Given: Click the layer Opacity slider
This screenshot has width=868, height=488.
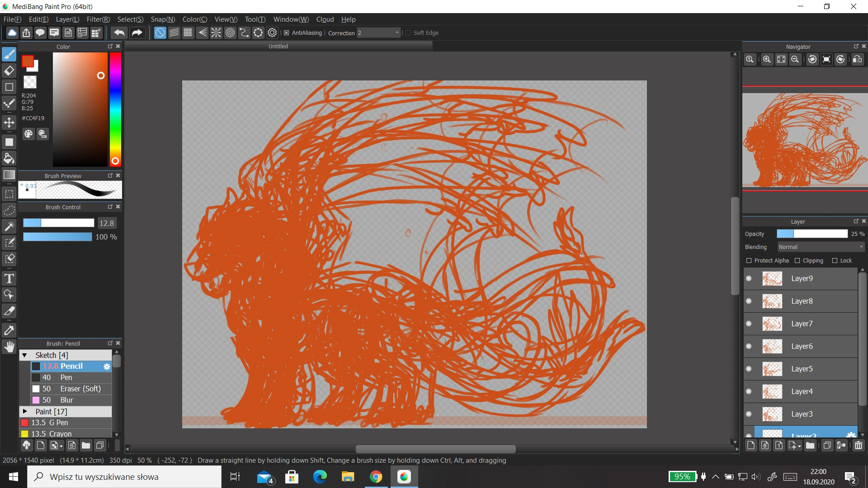Looking at the screenshot, I should pyautogui.click(x=812, y=234).
